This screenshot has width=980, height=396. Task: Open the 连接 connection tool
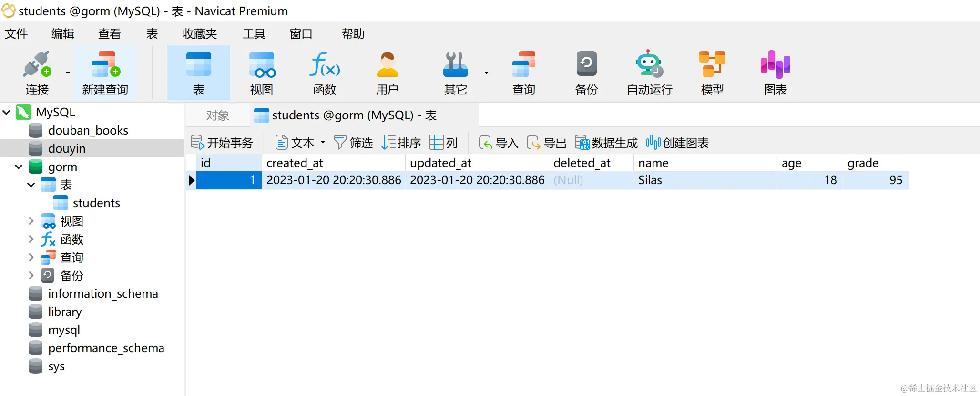pos(37,73)
